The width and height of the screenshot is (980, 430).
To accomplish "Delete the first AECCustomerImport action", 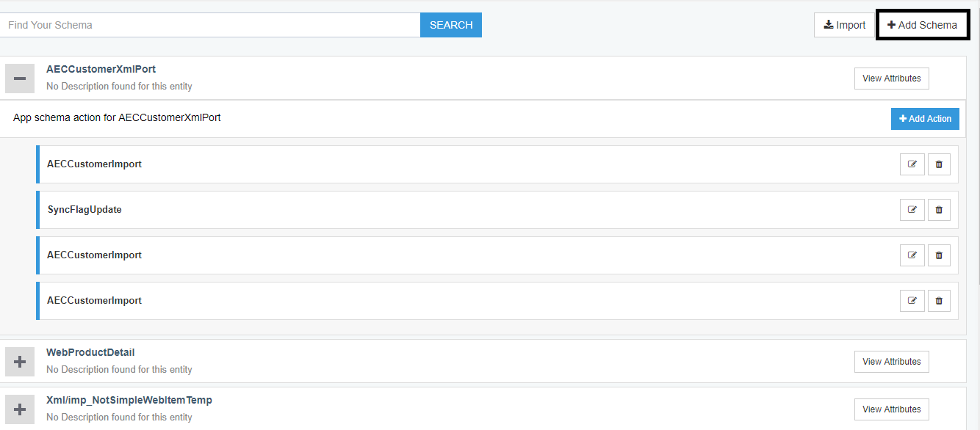I will click(x=939, y=164).
